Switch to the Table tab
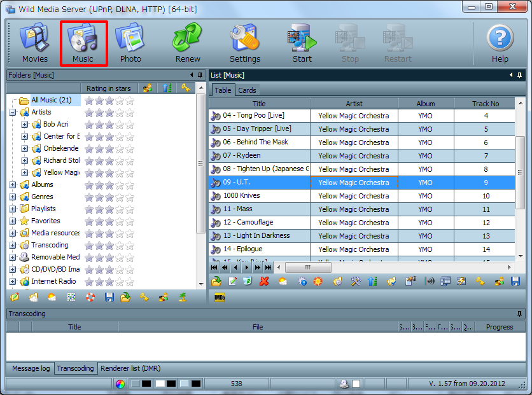The width and height of the screenshot is (532, 395). pos(223,90)
